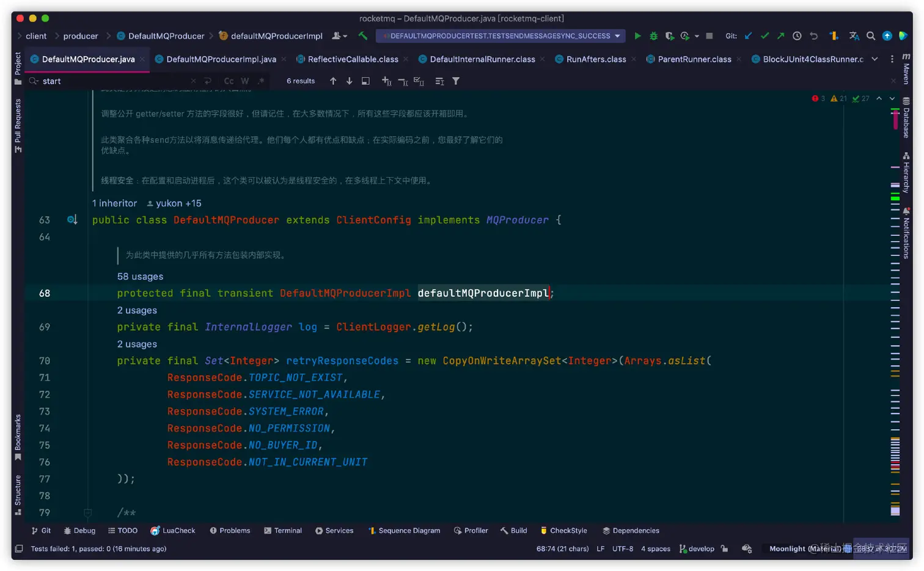The height and width of the screenshot is (571, 924).
Task: Click the implemented-class gutter icon on line 63
Action: [72, 220]
